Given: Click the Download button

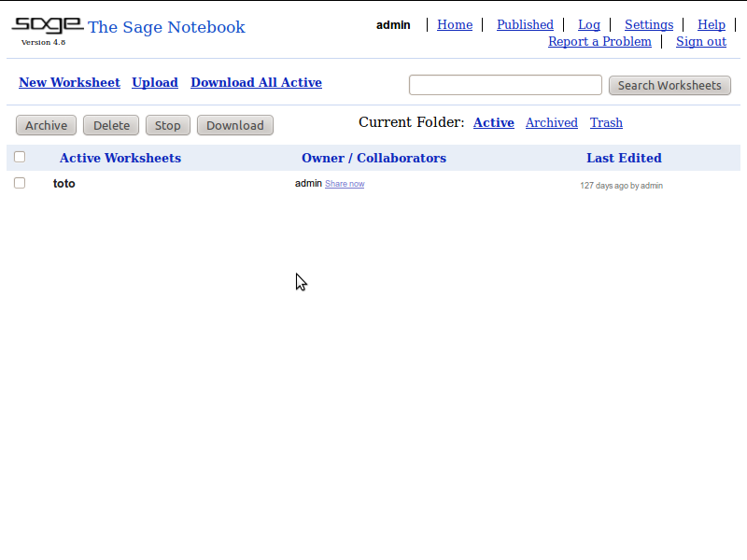Looking at the screenshot, I should click(234, 125).
